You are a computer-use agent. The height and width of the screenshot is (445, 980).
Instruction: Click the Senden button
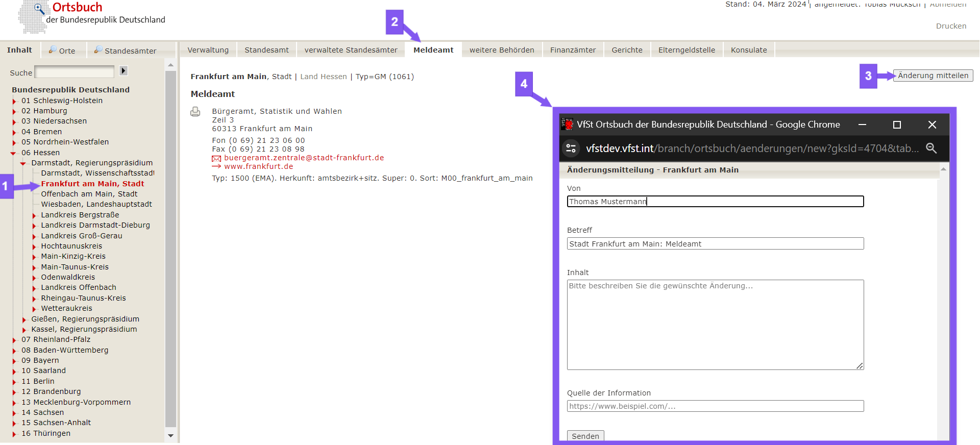pyautogui.click(x=585, y=436)
